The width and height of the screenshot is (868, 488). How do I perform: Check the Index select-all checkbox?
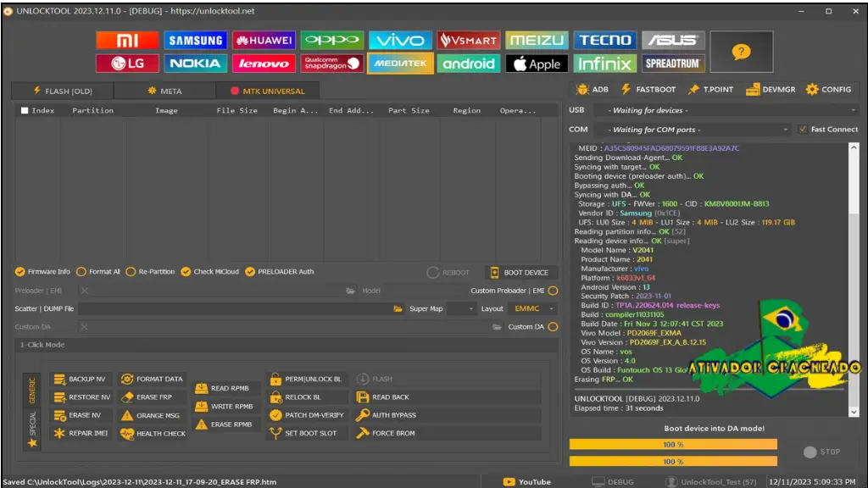point(25,111)
